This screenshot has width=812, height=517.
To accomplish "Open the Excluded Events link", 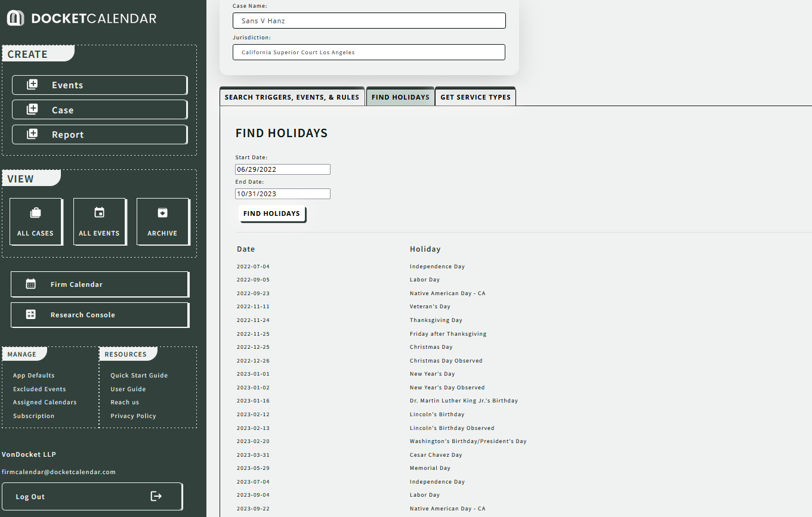I will 39,389.
